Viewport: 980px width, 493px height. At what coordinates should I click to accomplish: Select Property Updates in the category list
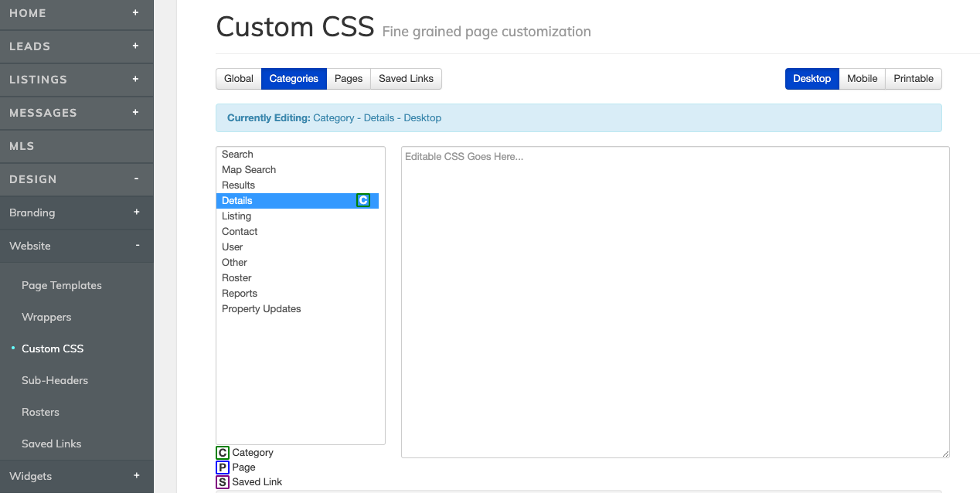click(x=261, y=308)
